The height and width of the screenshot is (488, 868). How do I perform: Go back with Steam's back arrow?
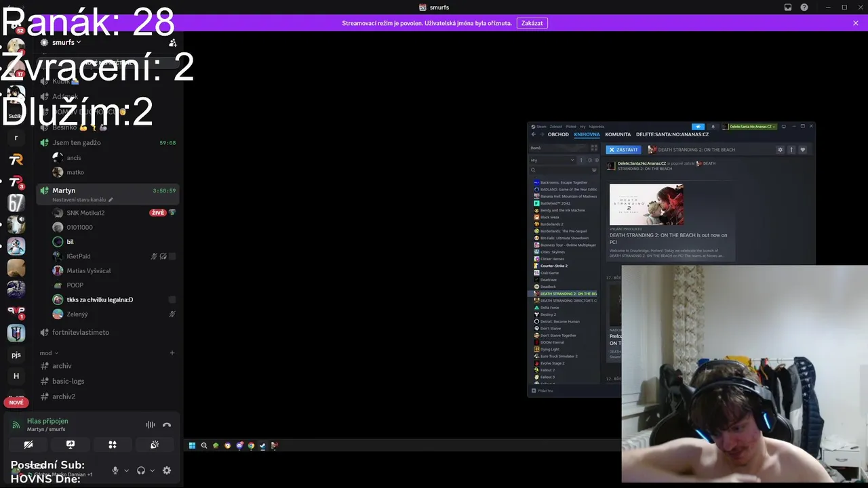pyautogui.click(x=534, y=134)
